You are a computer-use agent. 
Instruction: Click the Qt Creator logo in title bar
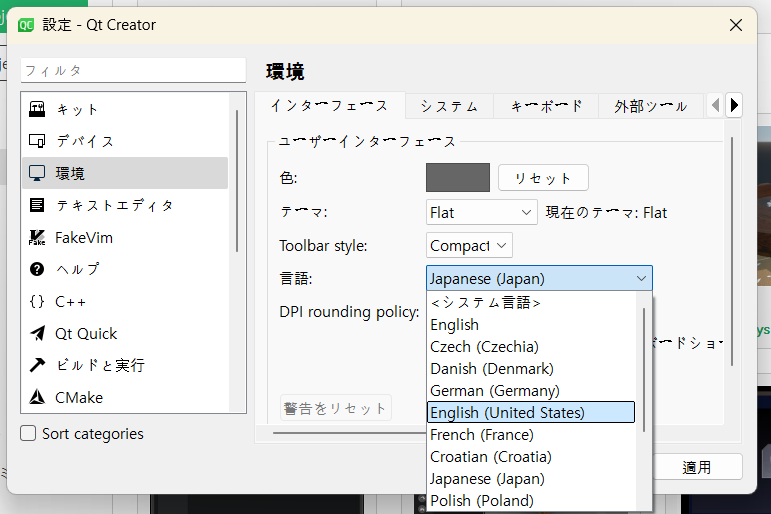(x=26, y=25)
